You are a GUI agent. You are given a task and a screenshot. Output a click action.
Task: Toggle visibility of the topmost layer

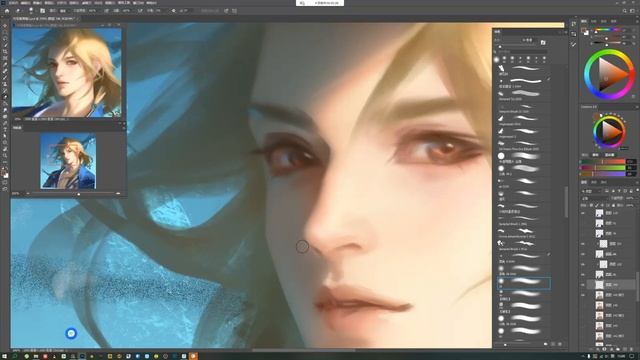(x=583, y=213)
